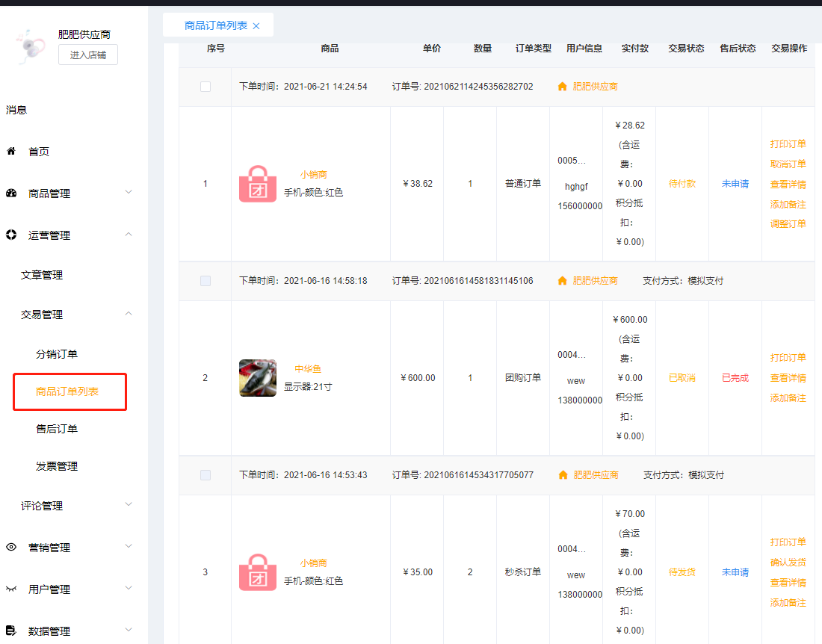The width and height of the screenshot is (822, 644).
Task: Click the orange shop icon in first order header
Action: point(563,87)
